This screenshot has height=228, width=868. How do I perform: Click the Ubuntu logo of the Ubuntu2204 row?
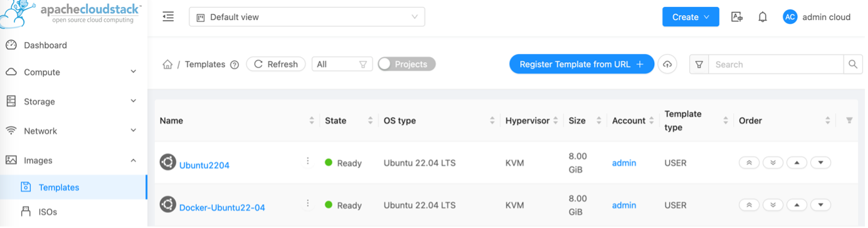point(167,162)
